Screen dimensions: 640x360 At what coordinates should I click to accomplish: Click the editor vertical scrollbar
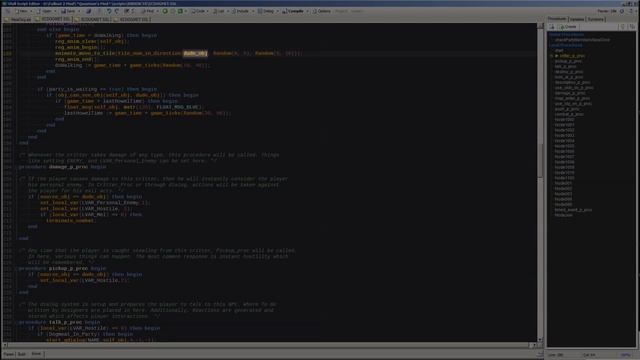[x=540, y=182]
